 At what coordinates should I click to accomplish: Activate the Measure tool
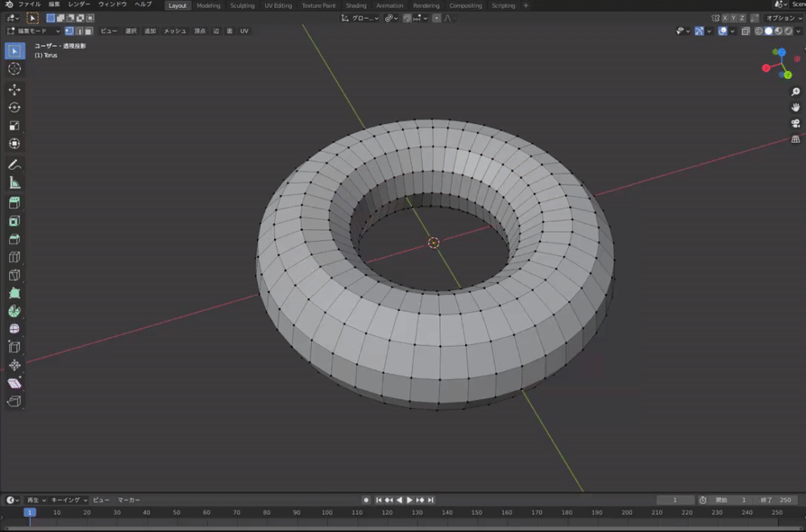[15, 183]
